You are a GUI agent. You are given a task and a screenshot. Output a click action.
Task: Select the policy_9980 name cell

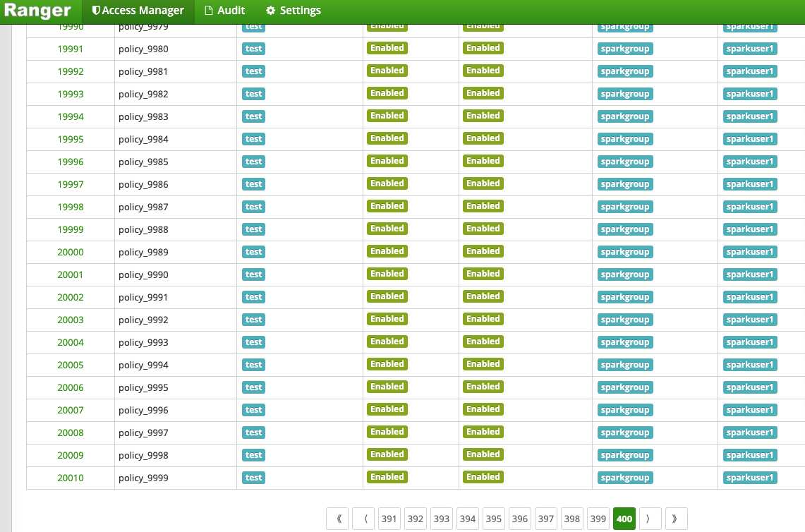click(176, 49)
